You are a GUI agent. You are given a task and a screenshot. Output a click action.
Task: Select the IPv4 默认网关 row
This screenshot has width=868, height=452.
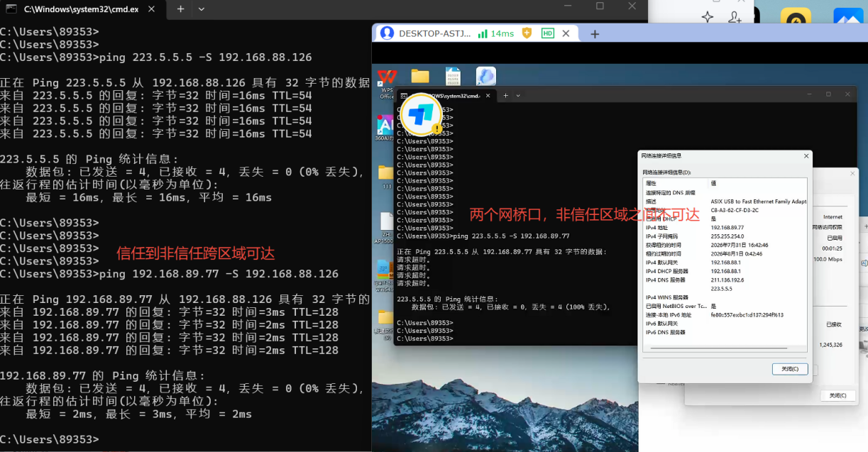pyautogui.click(x=725, y=263)
